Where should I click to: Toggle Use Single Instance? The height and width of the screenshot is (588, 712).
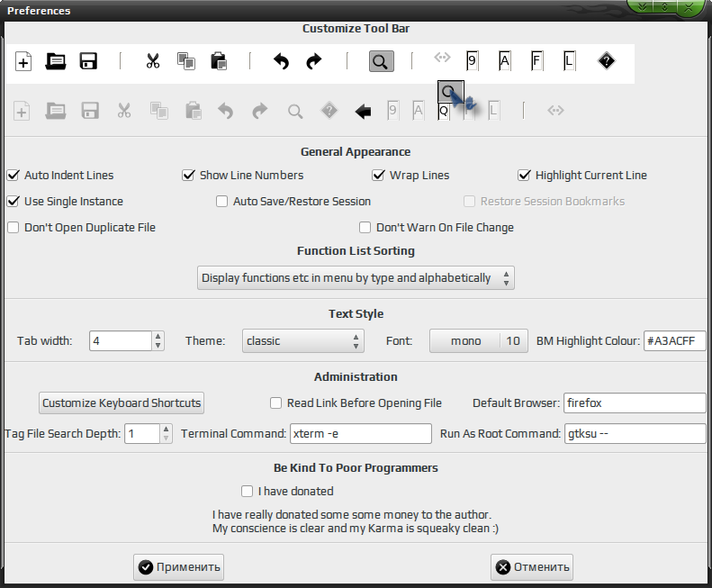click(x=14, y=202)
